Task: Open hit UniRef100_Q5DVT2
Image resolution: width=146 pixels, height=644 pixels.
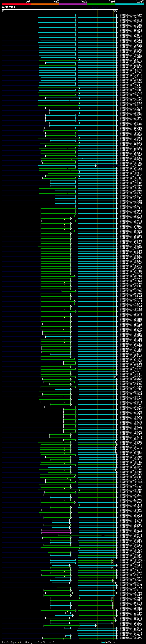Action: 131,20
